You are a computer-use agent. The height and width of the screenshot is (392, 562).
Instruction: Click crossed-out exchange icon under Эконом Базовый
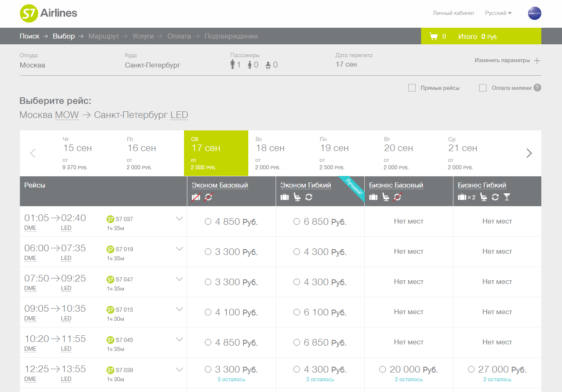(208, 197)
